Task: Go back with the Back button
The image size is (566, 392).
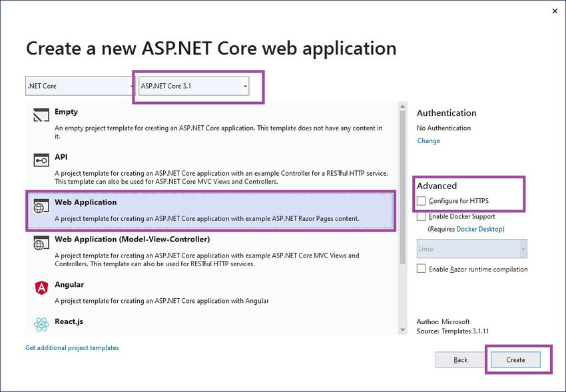Action: click(x=461, y=359)
